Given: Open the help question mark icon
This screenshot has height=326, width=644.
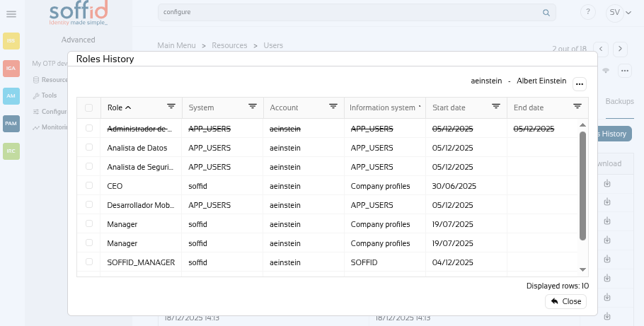Looking at the screenshot, I should click(587, 12).
